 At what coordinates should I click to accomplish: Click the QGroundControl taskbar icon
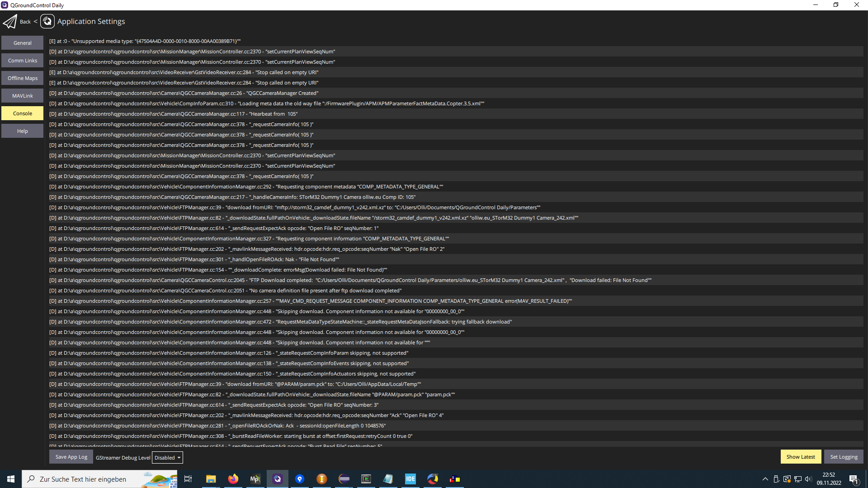pyautogui.click(x=278, y=479)
